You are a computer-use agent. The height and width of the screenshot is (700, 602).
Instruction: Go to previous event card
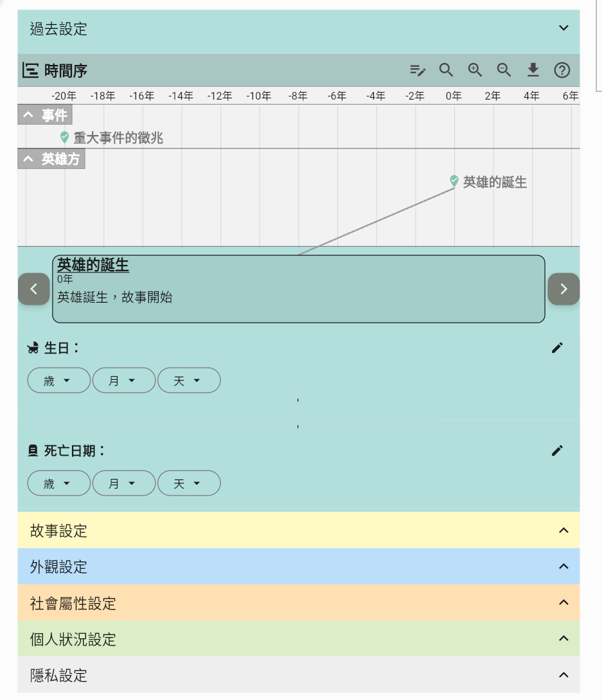34,289
